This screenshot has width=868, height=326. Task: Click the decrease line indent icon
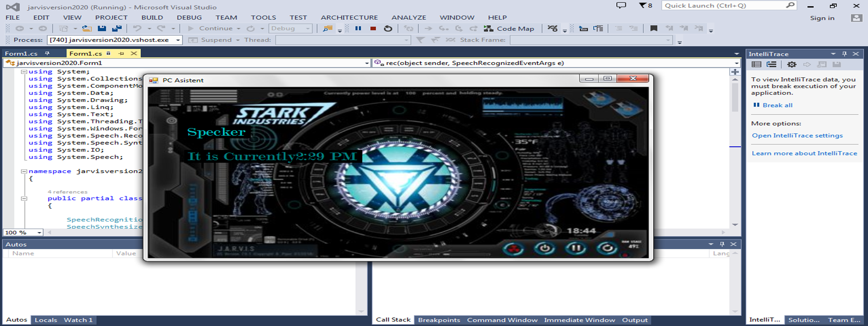click(619, 29)
